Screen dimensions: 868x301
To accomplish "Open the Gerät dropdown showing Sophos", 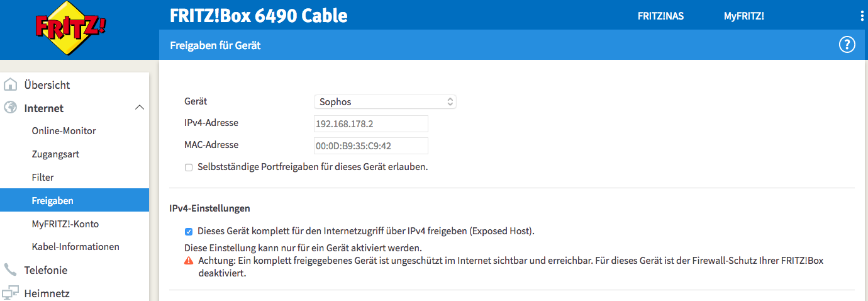I will 385,101.
